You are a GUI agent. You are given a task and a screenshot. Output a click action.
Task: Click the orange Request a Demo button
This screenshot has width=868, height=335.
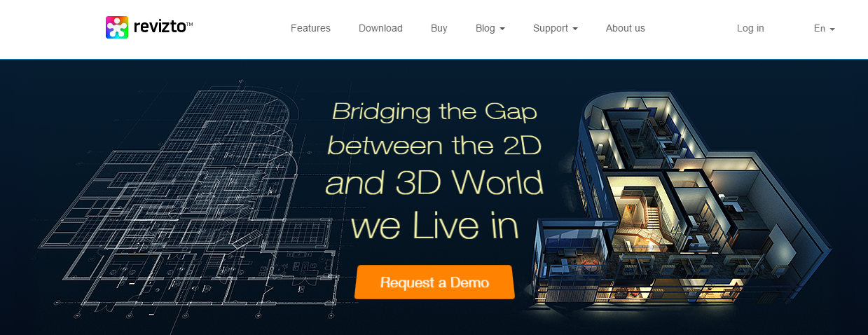[x=434, y=282]
